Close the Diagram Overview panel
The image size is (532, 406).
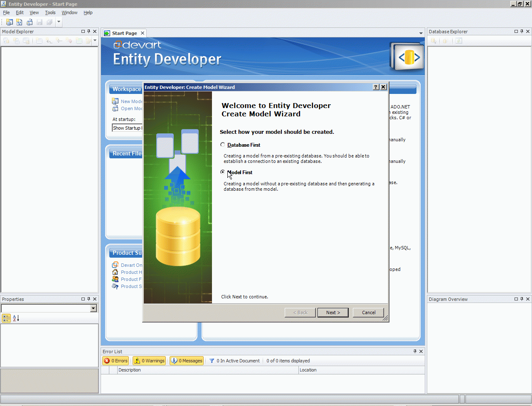(x=528, y=299)
